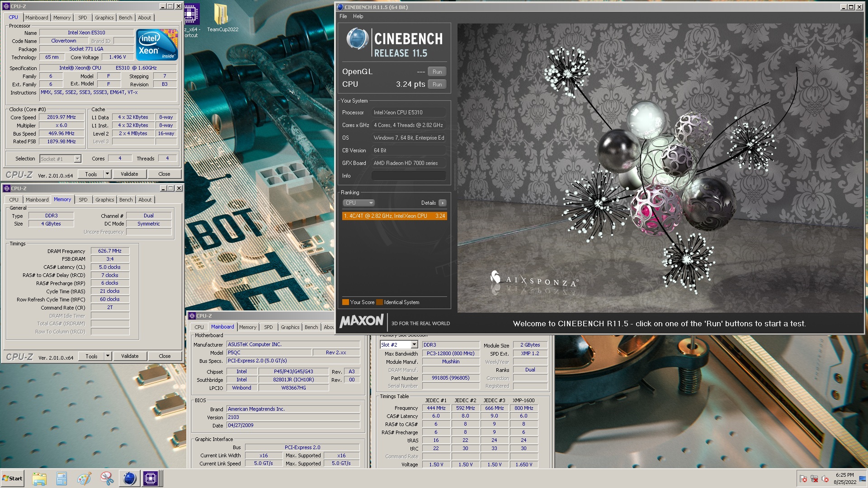This screenshot has width=868, height=488.
Task: Open the Start menu
Action: click(x=12, y=479)
